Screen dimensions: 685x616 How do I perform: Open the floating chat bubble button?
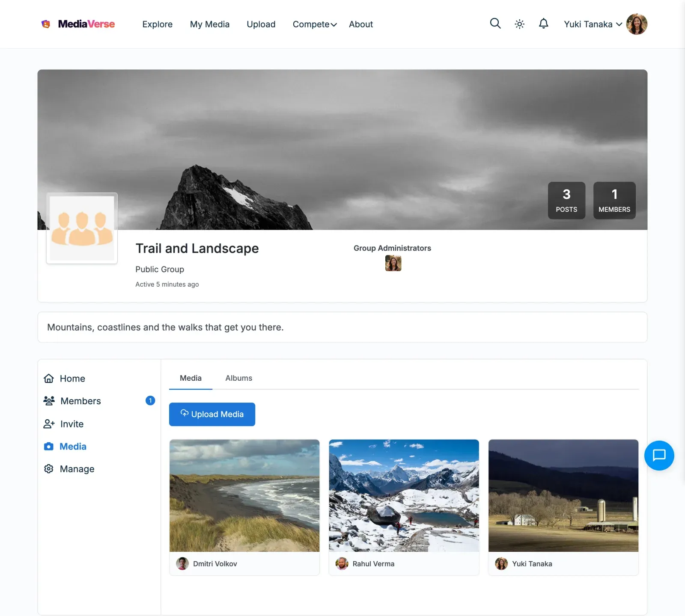tap(659, 455)
